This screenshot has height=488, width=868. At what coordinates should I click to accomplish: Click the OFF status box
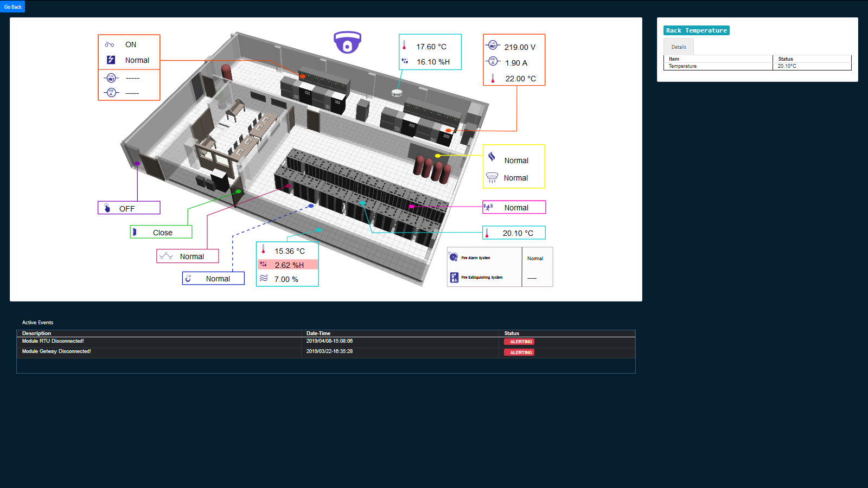click(129, 208)
